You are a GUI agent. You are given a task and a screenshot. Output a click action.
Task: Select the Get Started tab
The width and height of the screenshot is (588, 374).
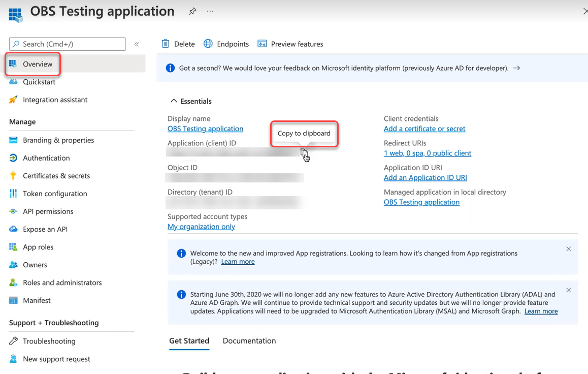click(x=189, y=341)
